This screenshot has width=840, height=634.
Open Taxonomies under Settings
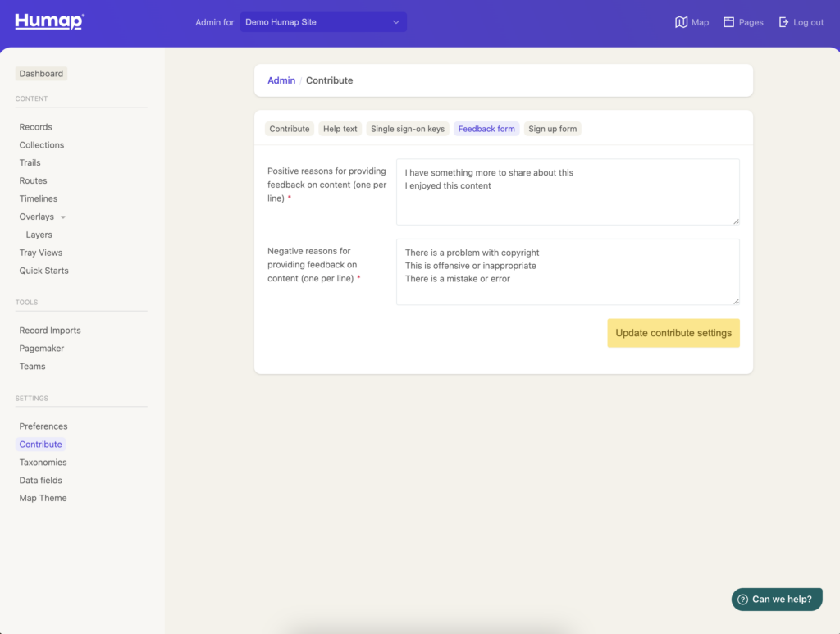(43, 462)
